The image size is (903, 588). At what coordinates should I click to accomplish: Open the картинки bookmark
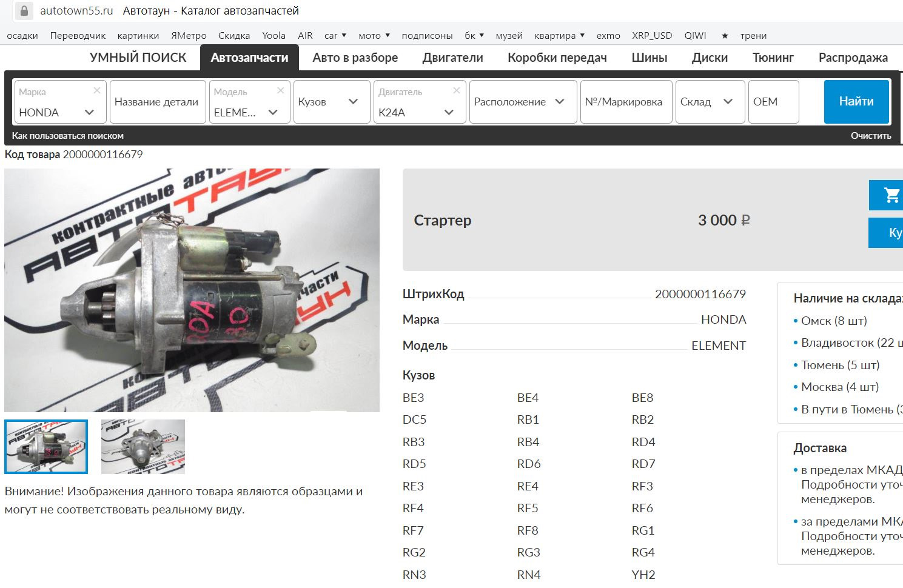point(138,36)
